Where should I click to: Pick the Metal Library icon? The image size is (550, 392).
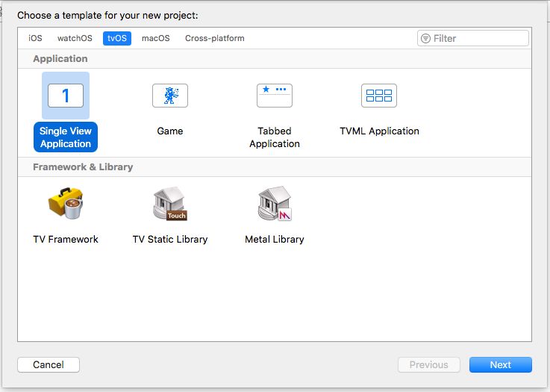(x=275, y=204)
